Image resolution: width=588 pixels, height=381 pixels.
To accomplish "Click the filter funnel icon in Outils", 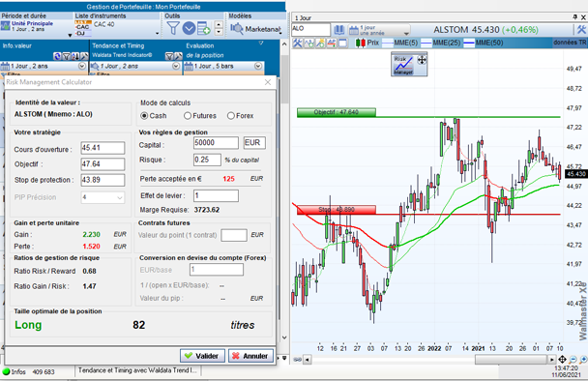I will [x=172, y=28].
